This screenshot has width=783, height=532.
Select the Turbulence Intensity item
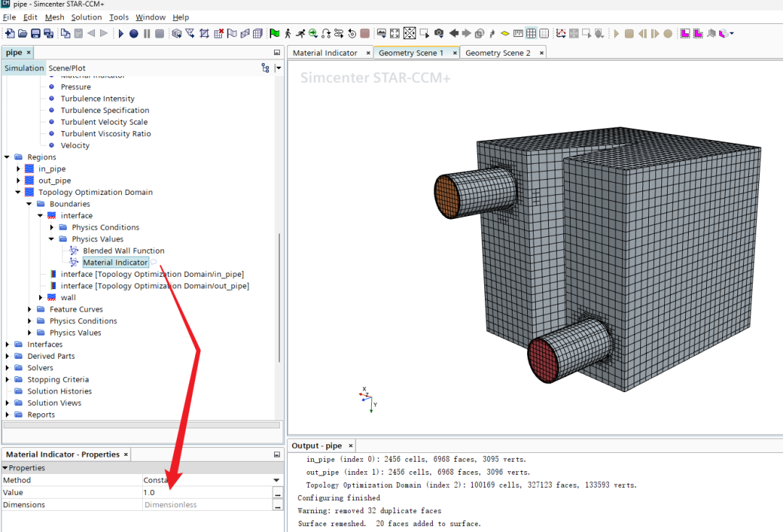(x=97, y=99)
